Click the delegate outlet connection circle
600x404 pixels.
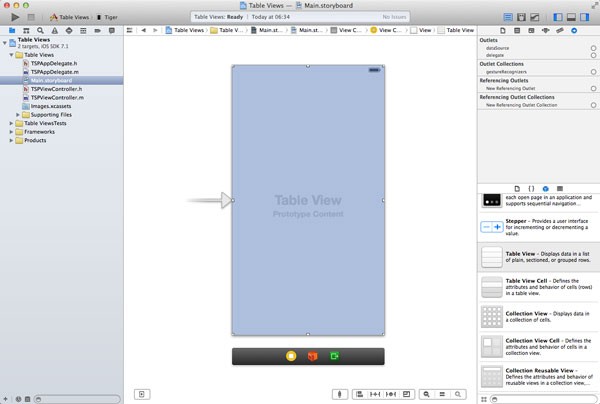593,55
